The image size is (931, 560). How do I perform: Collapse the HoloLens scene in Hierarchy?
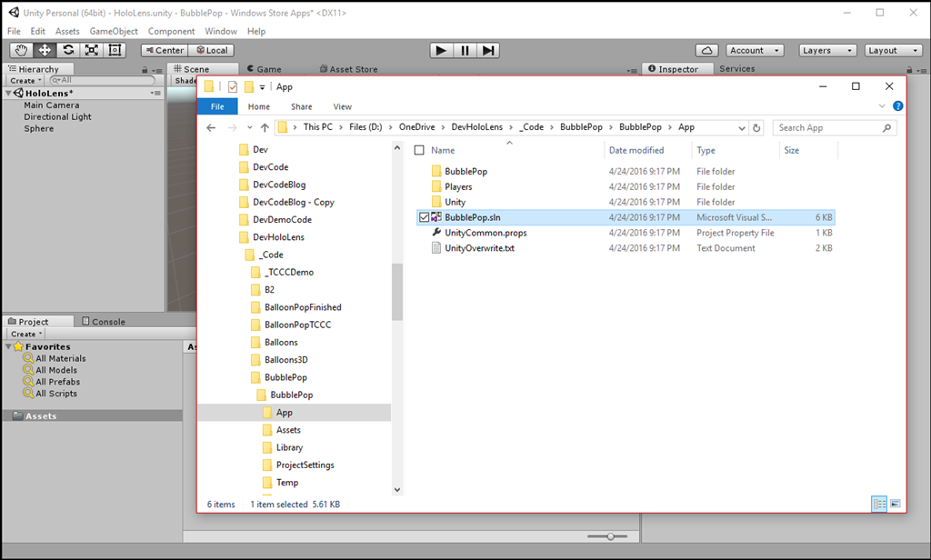click(x=8, y=94)
